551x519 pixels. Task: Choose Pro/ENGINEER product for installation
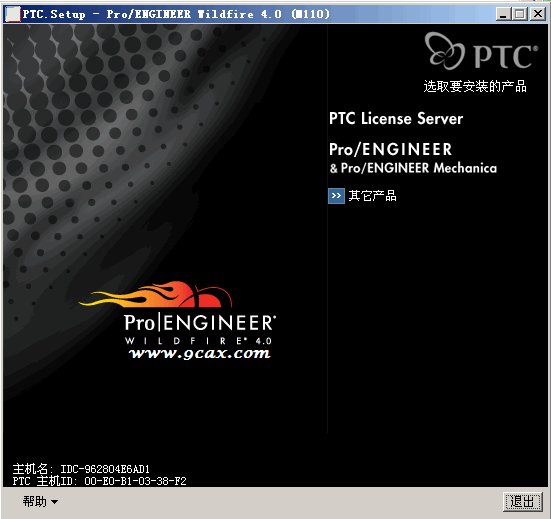[390, 149]
